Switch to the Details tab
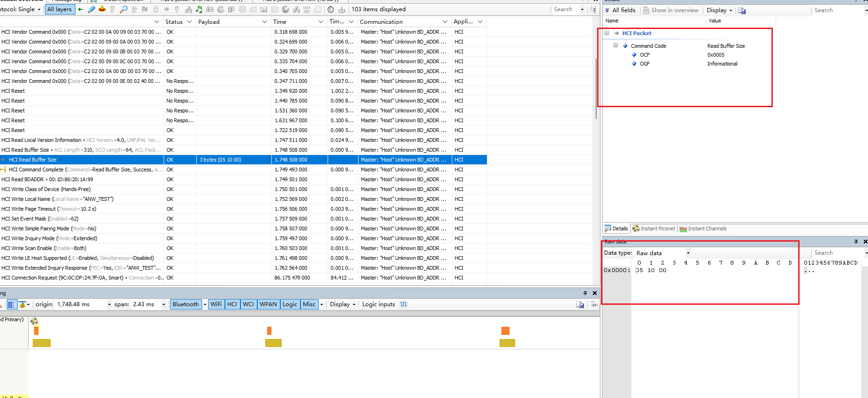Viewport: 868px width, 398px height. (616, 228)
